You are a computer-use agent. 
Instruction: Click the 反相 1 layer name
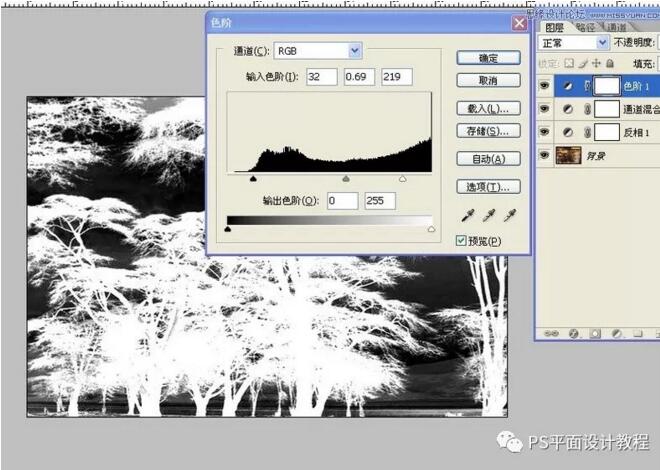pos(636,133)
